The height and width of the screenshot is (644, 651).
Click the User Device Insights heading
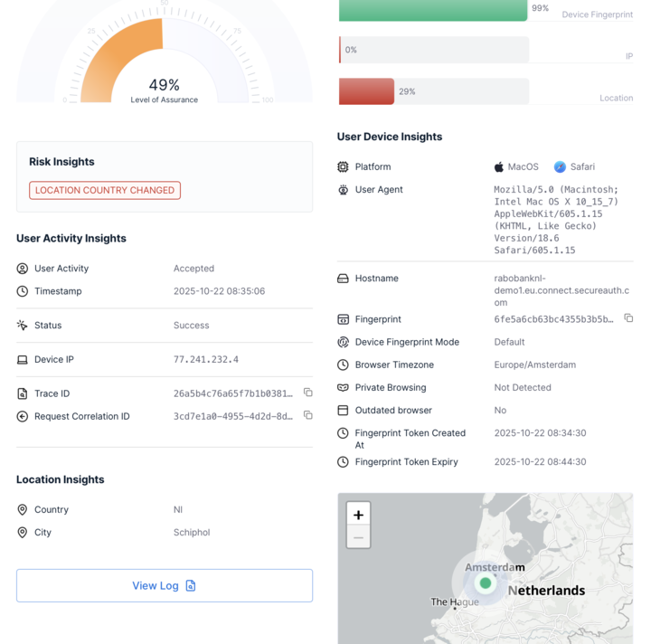tap(390, 137)
